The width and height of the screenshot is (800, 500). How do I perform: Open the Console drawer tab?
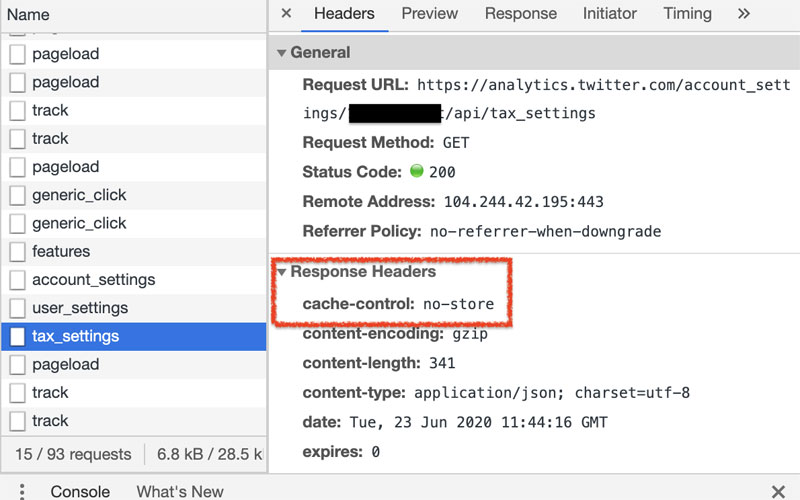[80, 491]
